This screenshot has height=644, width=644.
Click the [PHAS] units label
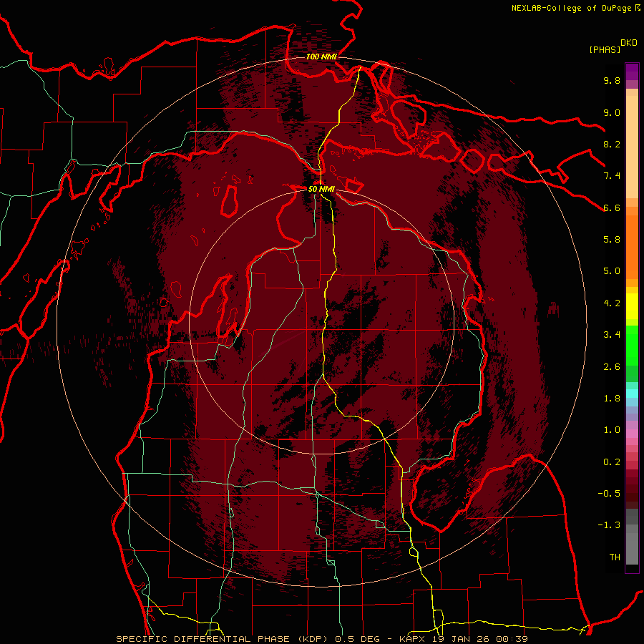click(x=605, y=50)
